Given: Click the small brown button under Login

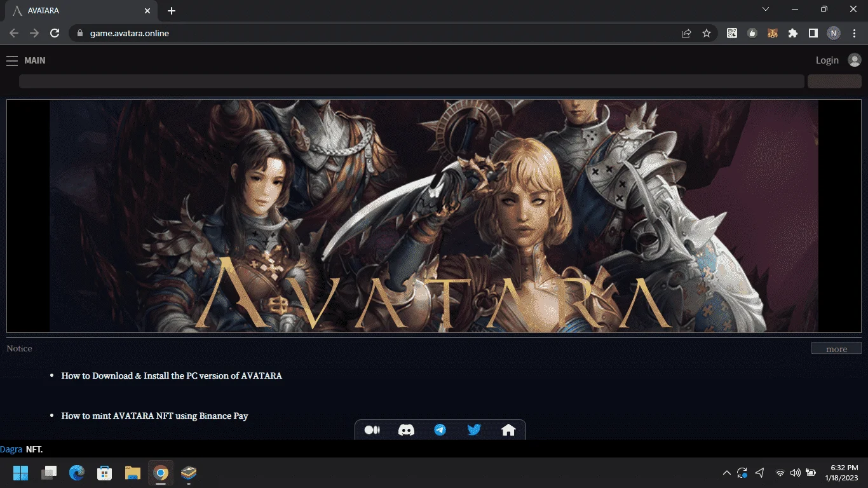Looking at the screenshot, I should 834,81.
